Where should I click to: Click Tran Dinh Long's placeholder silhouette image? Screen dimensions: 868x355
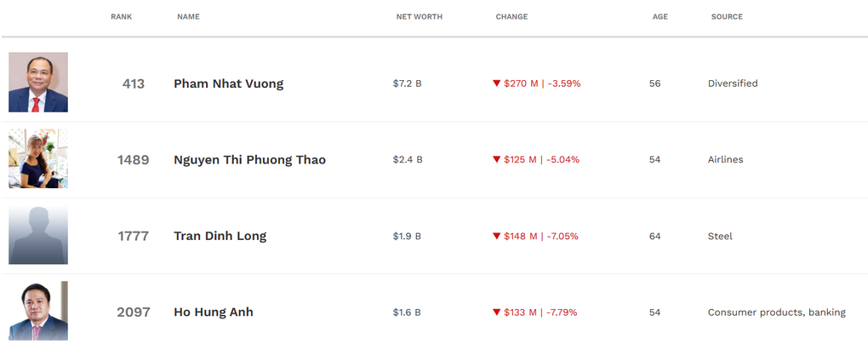[38, 235]
